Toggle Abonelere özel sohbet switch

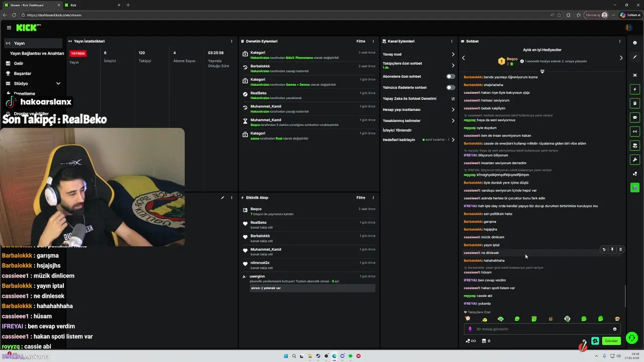(451, 76)
